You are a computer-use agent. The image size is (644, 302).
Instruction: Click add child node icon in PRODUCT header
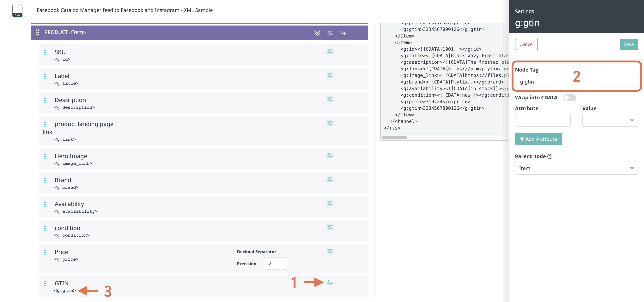[343, 33]
